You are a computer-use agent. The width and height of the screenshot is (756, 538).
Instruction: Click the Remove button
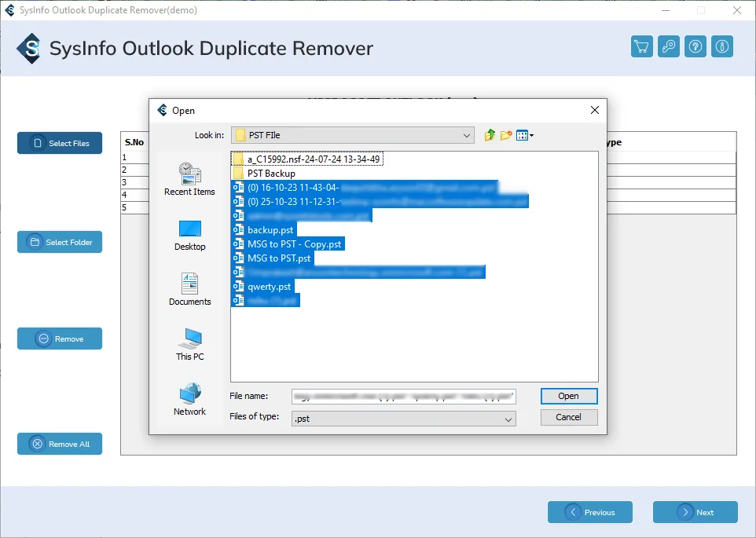(x=60, y=339)
